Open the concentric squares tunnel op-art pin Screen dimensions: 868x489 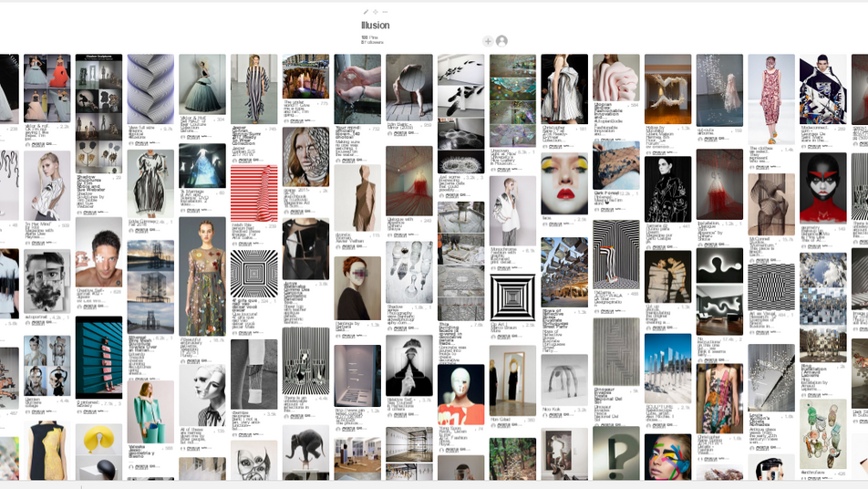pos(254,274)
